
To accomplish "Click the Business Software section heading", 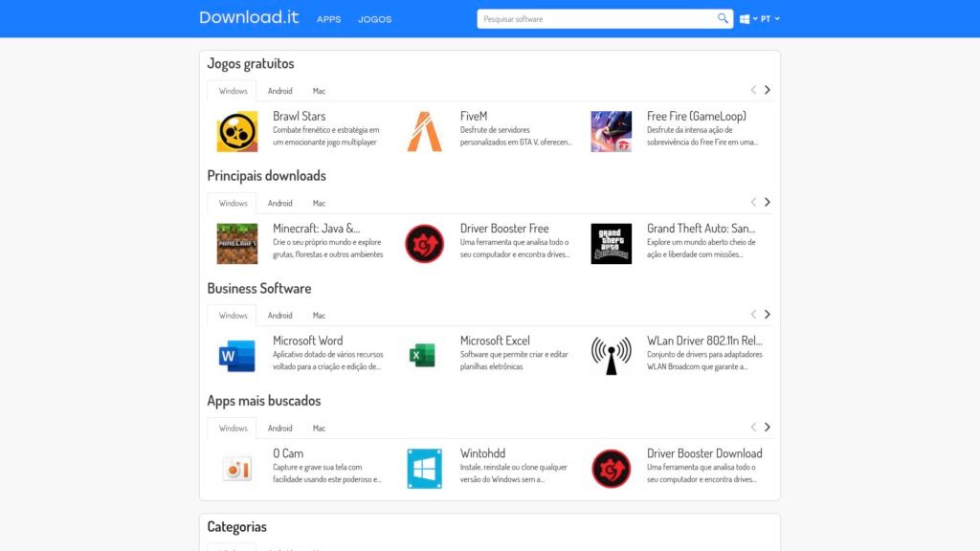I will (258, 288).
